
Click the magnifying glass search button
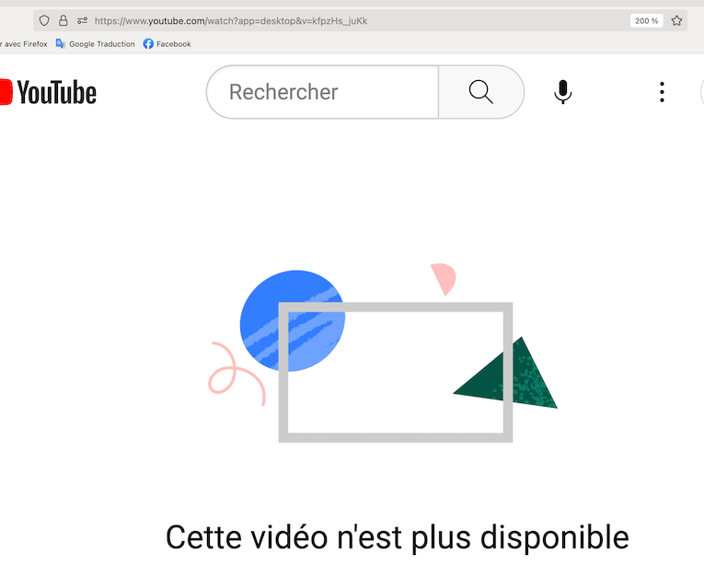481,92
